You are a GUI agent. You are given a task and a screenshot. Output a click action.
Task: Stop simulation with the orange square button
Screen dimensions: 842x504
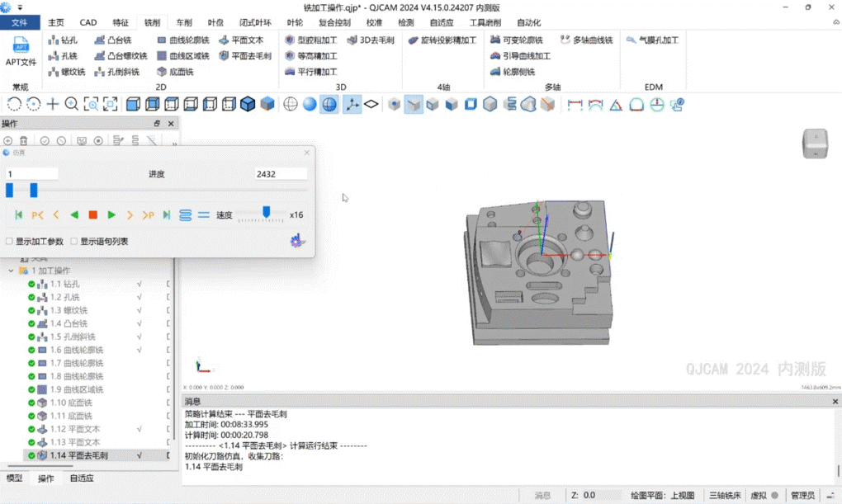tap(93, 215)
